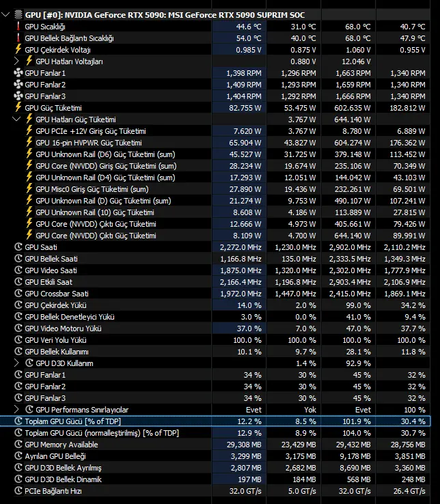
Task: Expand GPU Performans Sınırlayıcılar group
Action: [x=16, y=409]
